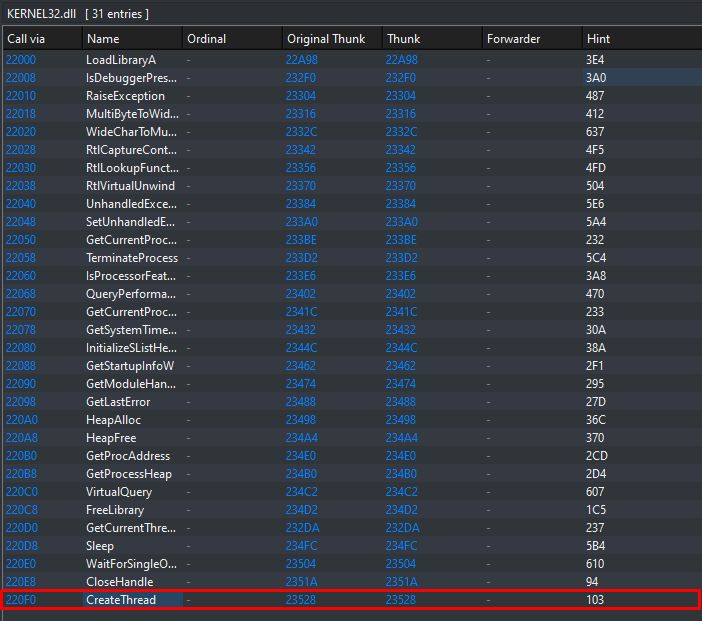The image size is (702, 621).
Task: Select the GetLastError import name
Action: pos(118,402)
